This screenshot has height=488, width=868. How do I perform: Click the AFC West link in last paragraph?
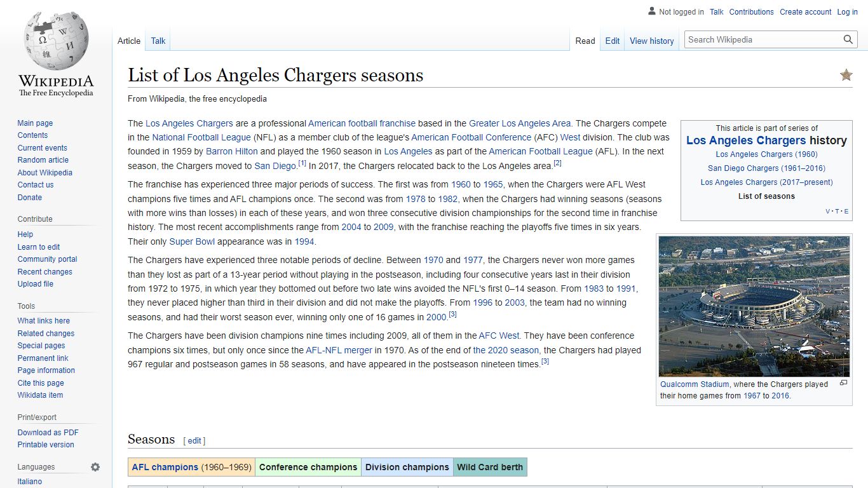tap(499, 335)
